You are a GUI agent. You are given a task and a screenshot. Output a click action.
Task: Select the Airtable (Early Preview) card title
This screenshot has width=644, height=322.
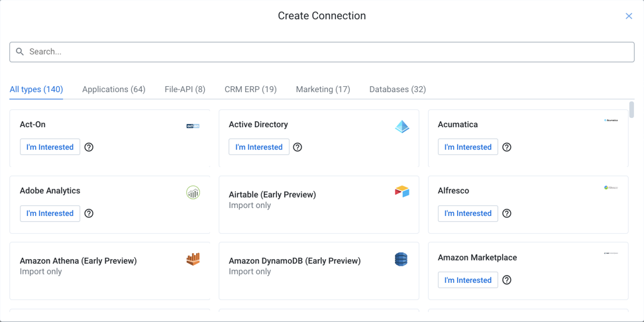pyautogui.click(x=272, y=195)
